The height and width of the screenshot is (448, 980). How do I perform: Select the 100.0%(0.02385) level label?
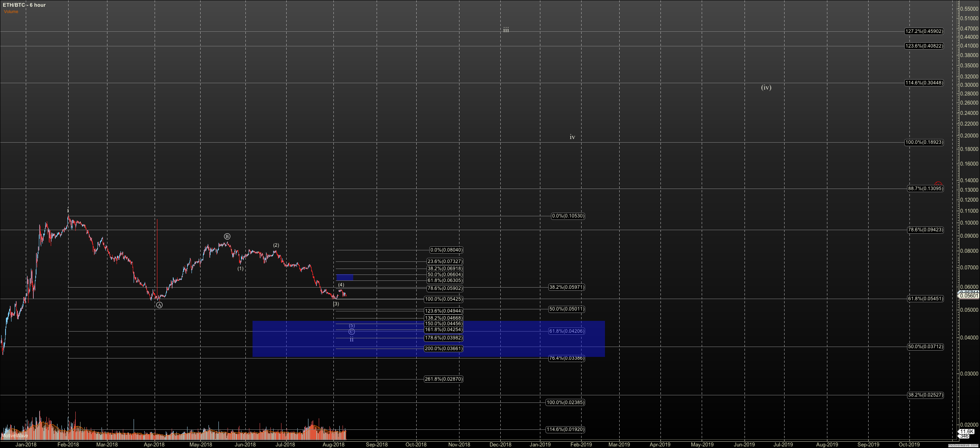click(565, 402)
